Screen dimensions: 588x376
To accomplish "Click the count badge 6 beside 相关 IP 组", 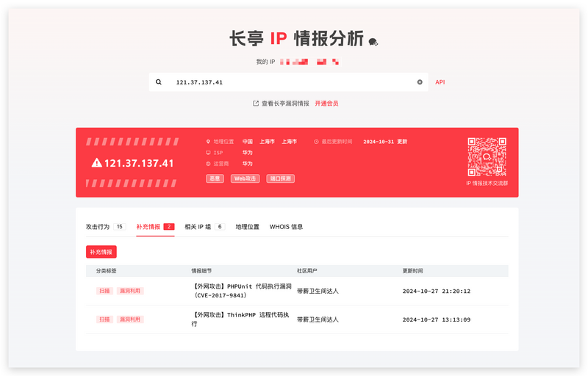I will coord(220,227).
